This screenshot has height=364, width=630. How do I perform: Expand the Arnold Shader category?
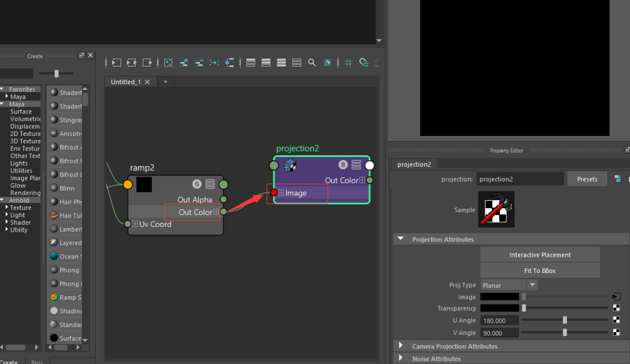click(x=6, y=222)
